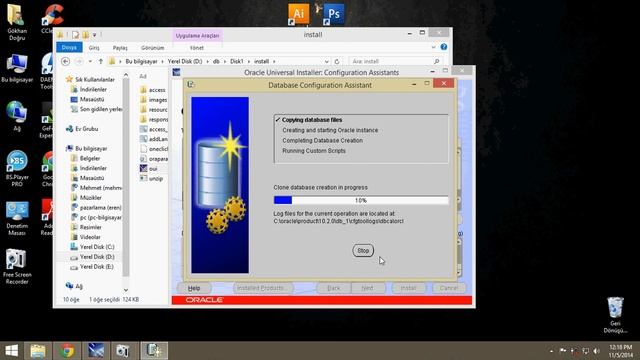Open Photoshop desktop shortcut
Image resolution: width=640 pixels, height=360 pixels.
pos(334,15)
